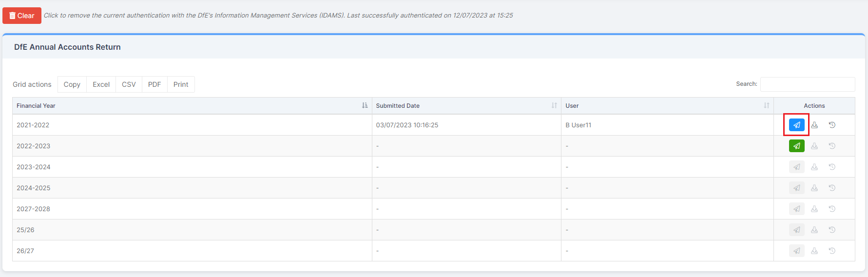Copy grid data to clipboard
Image resolution: width=868 pixels, height=277 pixels.
pos(72,84)
